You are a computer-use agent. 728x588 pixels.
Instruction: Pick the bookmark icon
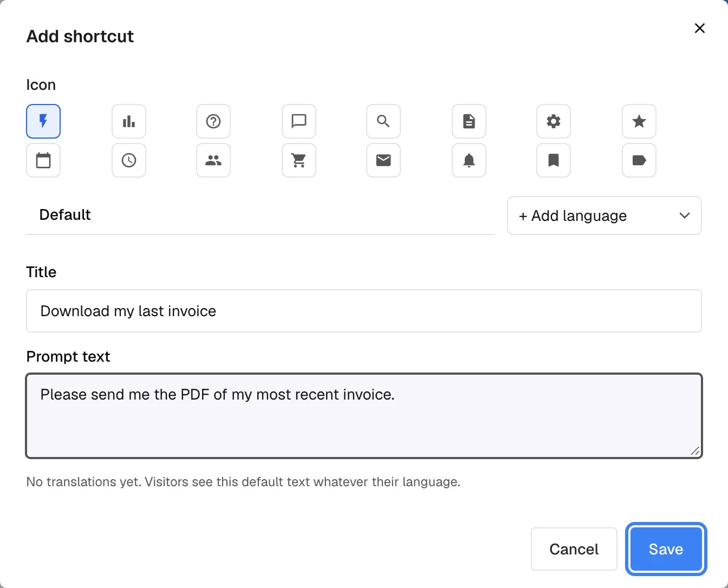(554, 160)
